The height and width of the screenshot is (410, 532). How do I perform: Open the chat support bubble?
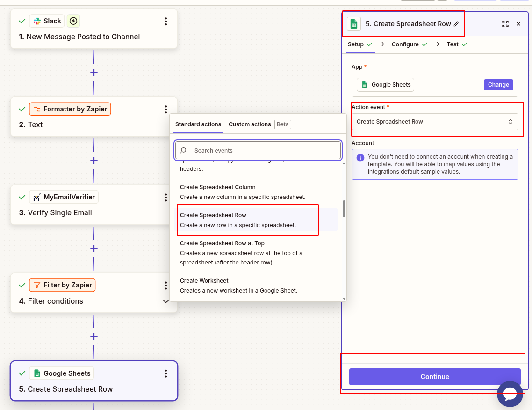coord(510,394)
